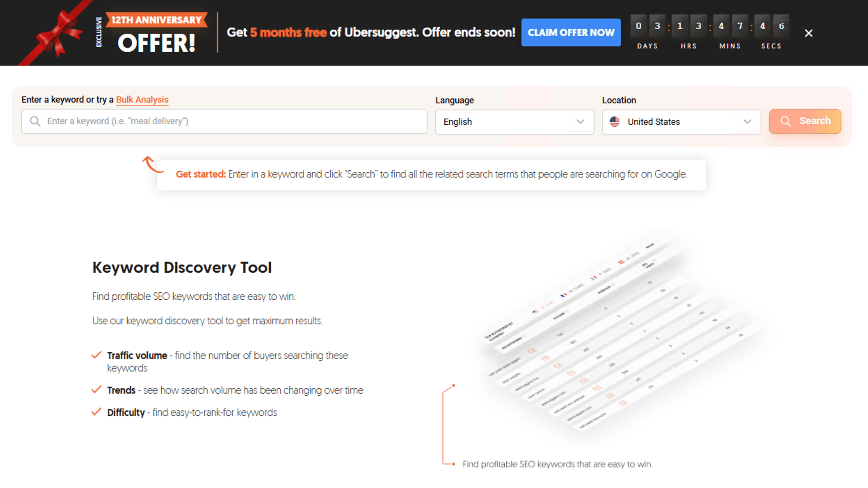Open the Bulk Analysis link
This screenshot has width=868, height=488.
142,99
